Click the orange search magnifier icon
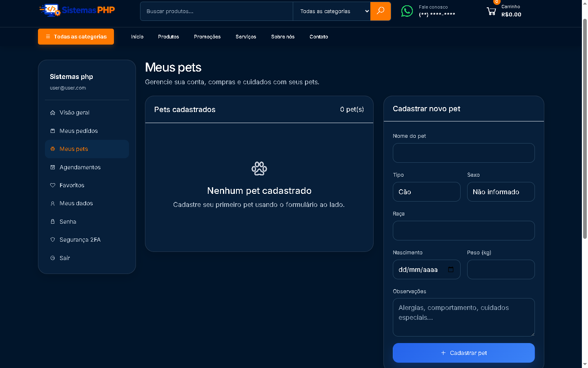Screen dimensions: 588x368 [x=381, y=11]
